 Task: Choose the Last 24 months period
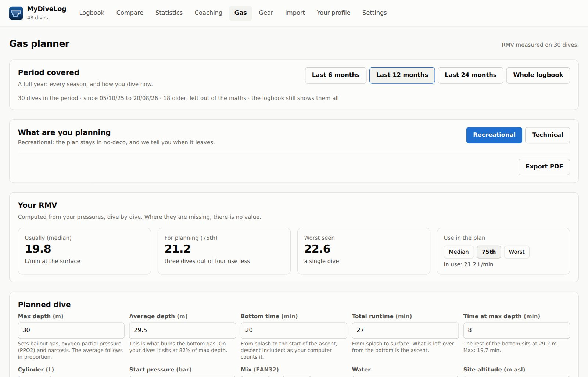(x=470, y=75)
